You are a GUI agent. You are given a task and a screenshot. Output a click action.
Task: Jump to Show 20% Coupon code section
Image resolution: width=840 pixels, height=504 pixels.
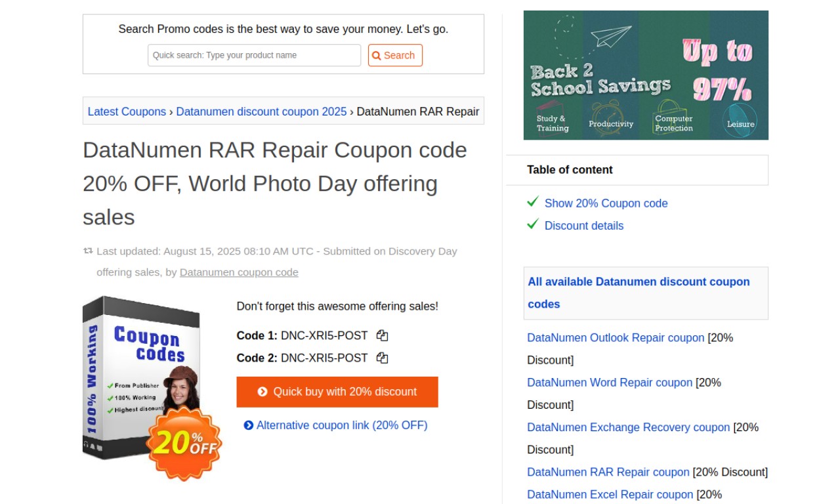[606, 203]
